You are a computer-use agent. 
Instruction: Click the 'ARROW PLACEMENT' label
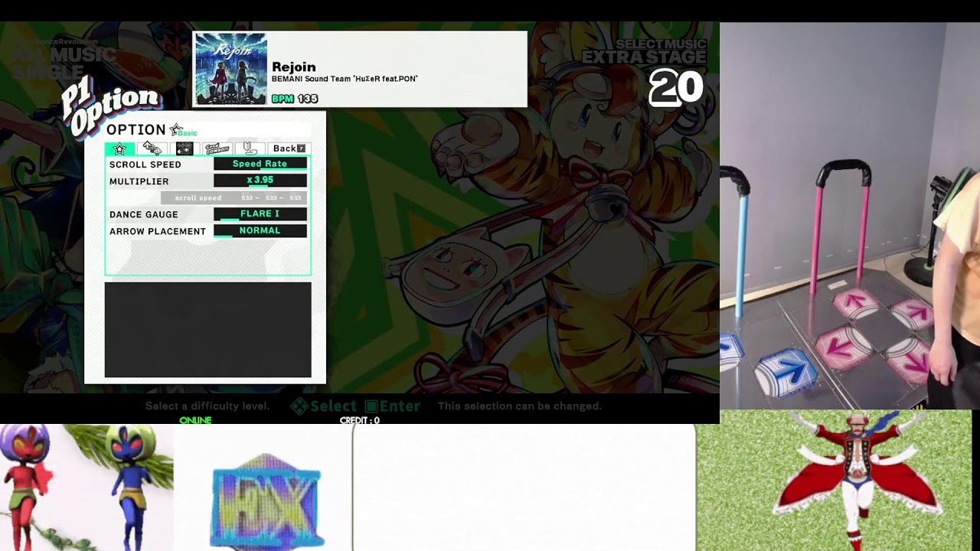pyautogui.click(x=158, y=231)
